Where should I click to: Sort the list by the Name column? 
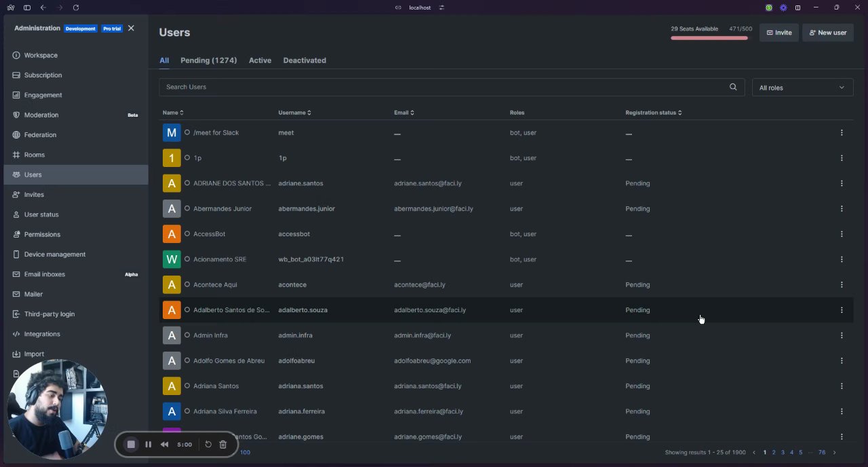pos(173,113)
